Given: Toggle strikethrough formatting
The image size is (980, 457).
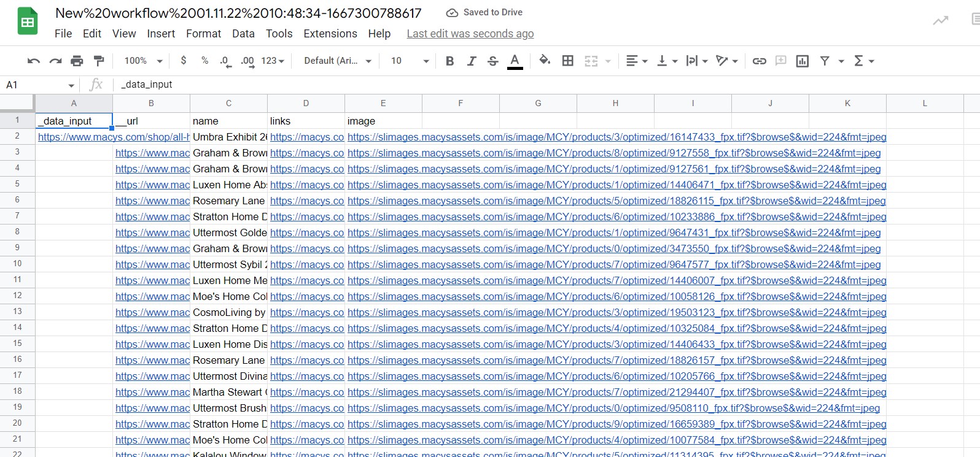Looking at the screenshot, I should [x=492, y=61].
